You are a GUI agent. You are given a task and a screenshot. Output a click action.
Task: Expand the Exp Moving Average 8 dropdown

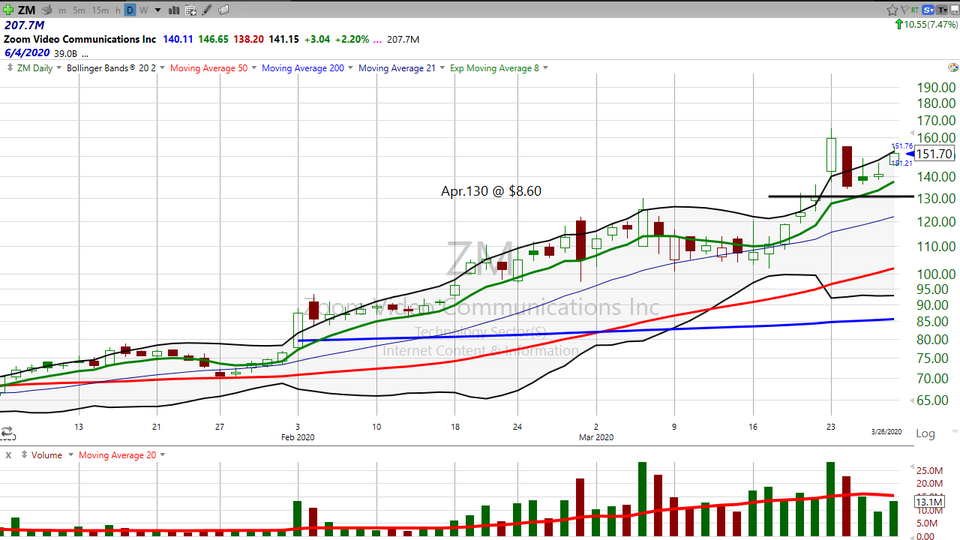coord(546,68)
